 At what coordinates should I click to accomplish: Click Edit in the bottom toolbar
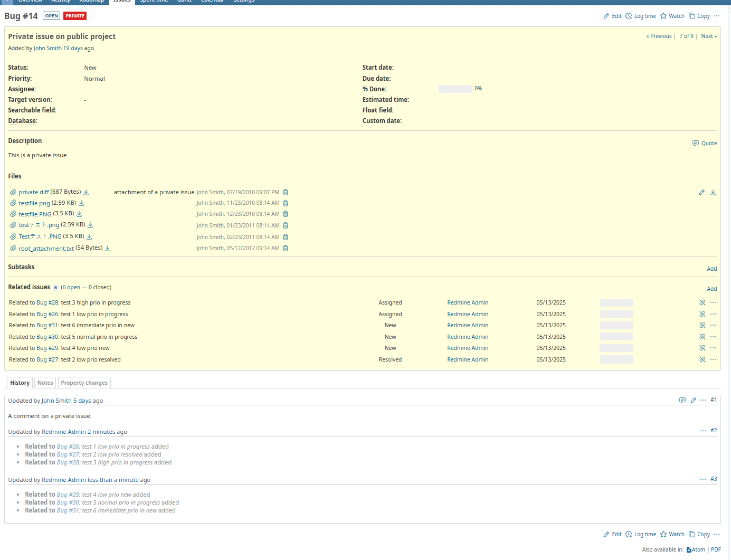click(x=612, y=534)
